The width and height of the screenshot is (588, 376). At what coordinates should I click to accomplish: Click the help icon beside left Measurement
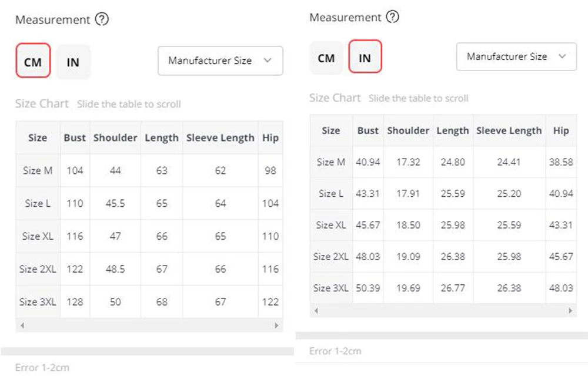pyautogui.click(x=102, y=19)
